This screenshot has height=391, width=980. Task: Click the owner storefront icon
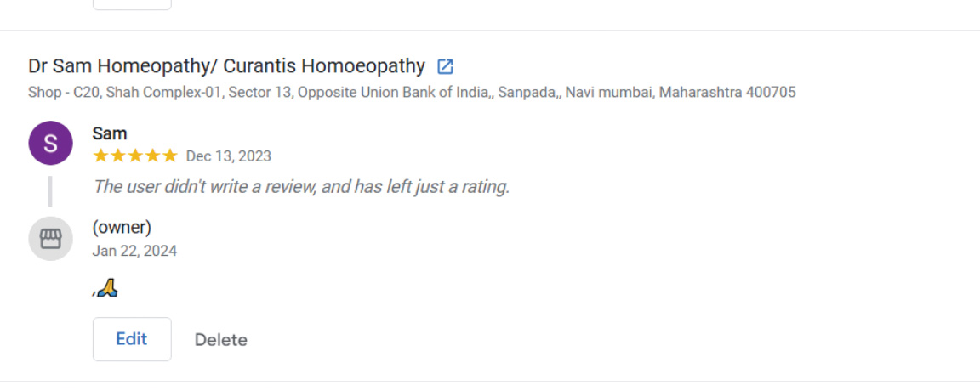[x=50, y=239]
